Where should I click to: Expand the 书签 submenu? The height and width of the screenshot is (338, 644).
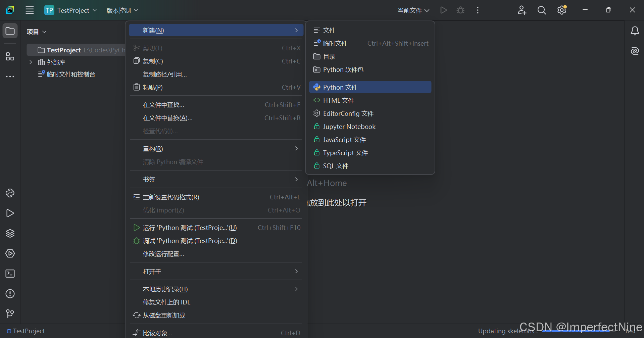coord(216,179)
